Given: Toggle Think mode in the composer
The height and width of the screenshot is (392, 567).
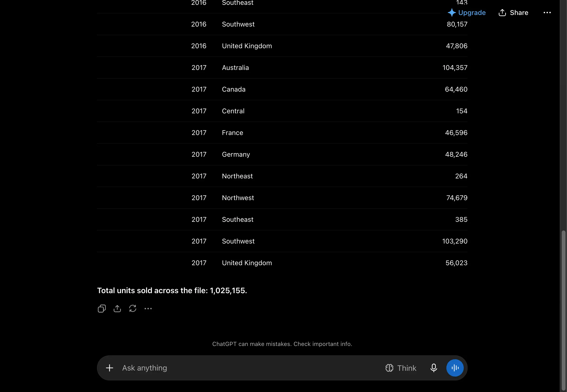Looking at the screenshot, I should 401,368.
